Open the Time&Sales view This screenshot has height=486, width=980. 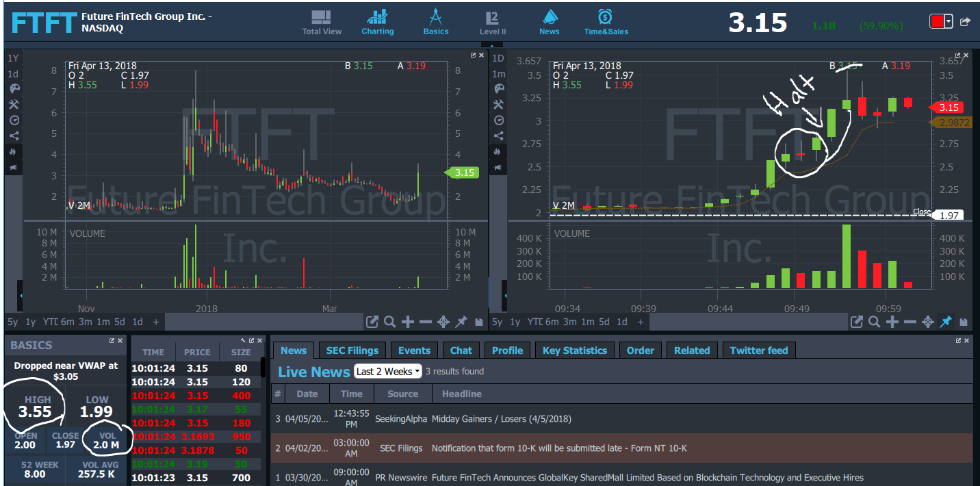click(x=606, y=23)
